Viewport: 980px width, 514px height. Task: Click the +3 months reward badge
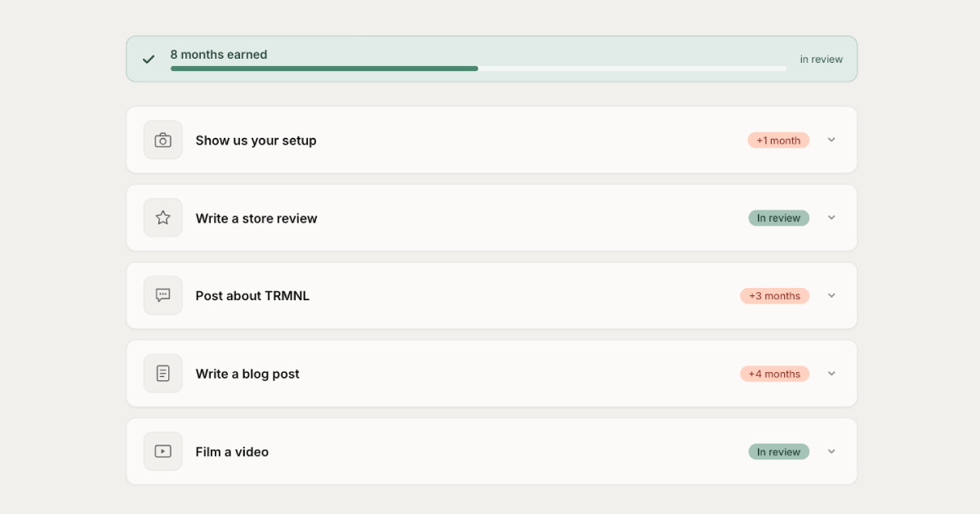(775, 296)
